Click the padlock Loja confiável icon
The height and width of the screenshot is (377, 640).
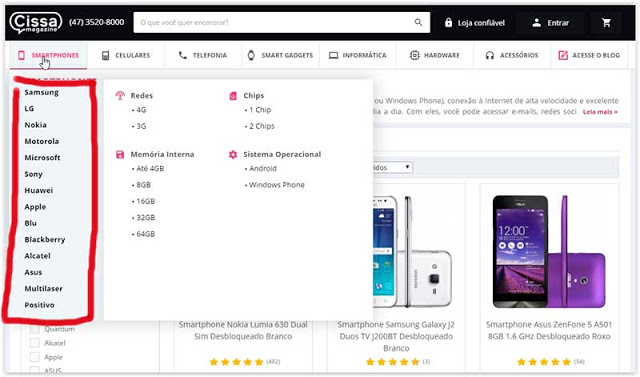[x=448, y=22]
